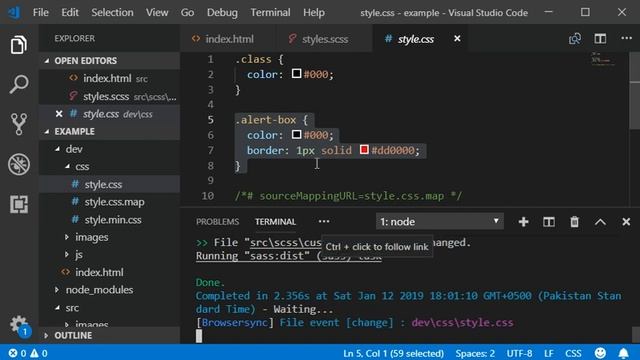Open the Debug view in activity bar

pos(19,164)
